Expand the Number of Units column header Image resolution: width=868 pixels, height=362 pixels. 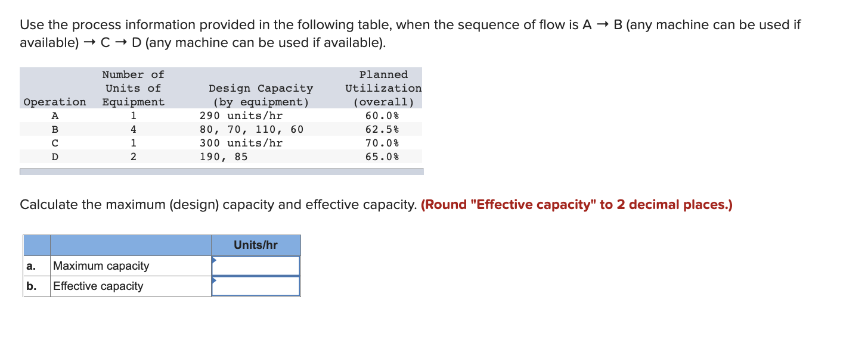(x=132, y=88)
